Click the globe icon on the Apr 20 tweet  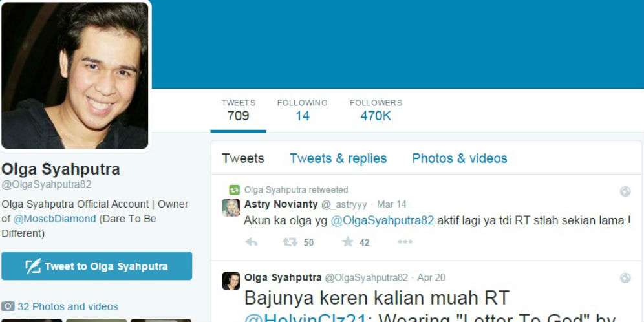625,278
